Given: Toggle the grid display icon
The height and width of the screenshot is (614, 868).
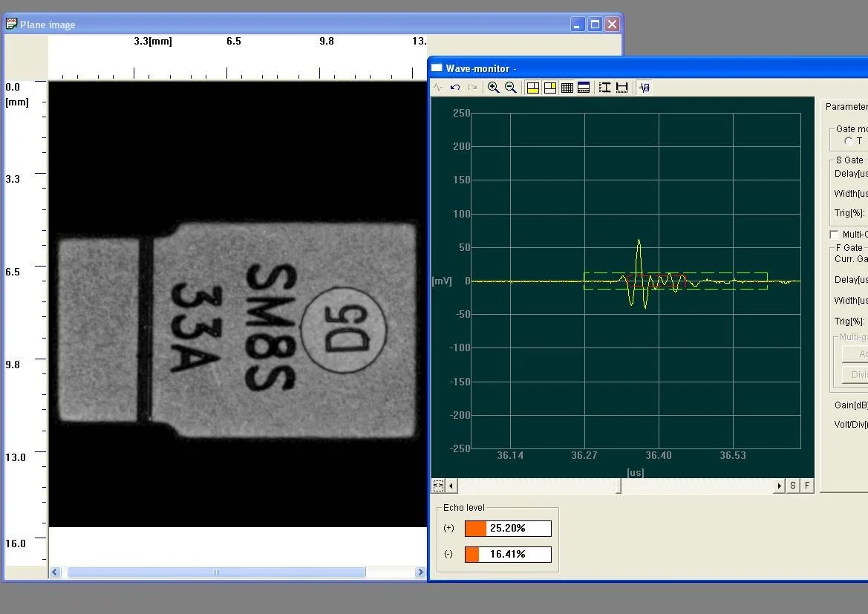Looking at the screenshot, I should 567,88.
